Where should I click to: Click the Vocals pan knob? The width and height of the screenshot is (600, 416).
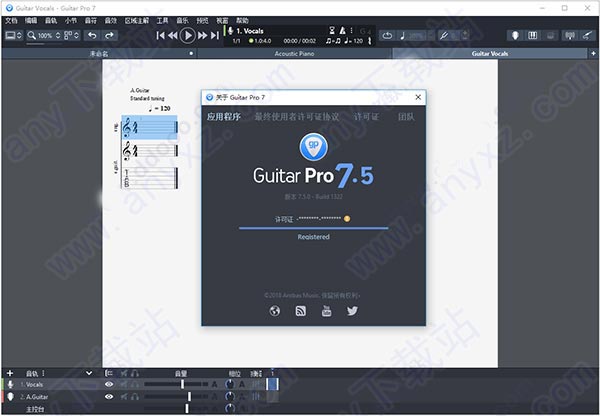[x=230, y=384]
